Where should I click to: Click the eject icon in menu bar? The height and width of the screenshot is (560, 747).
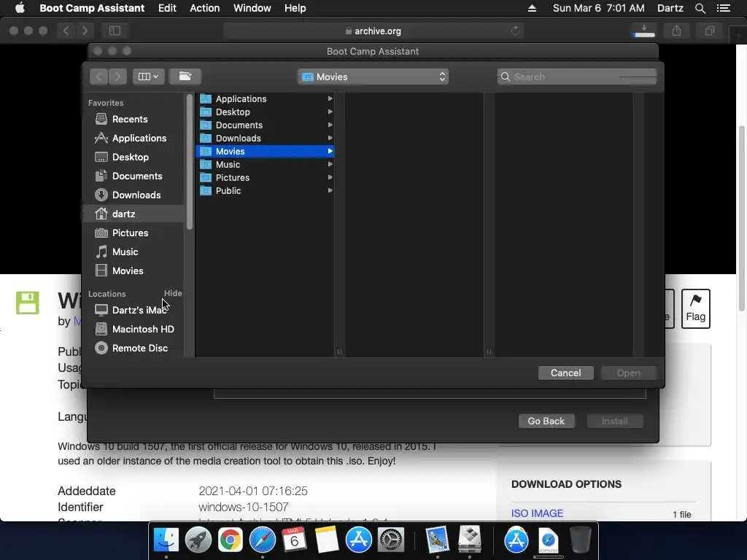point(532,8)
